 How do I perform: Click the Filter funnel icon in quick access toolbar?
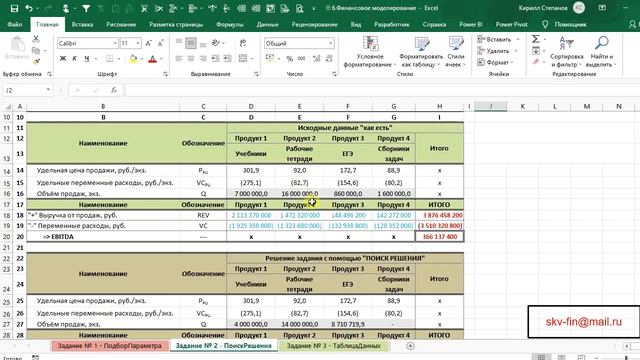coord(86,8)
